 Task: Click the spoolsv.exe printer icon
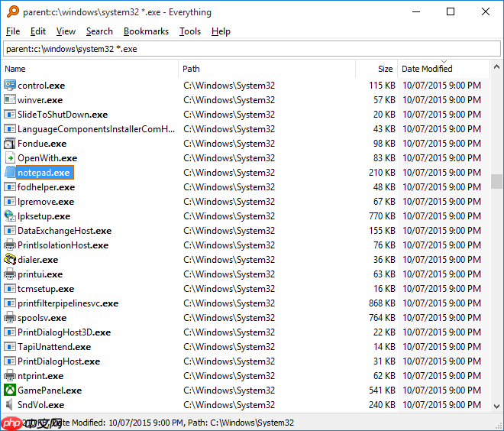coord(10,318)
